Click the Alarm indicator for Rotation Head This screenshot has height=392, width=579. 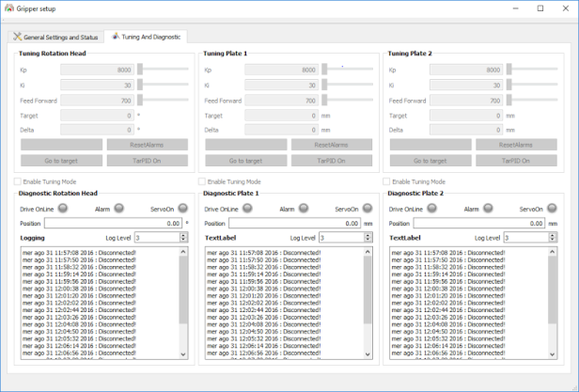point(119,209)
